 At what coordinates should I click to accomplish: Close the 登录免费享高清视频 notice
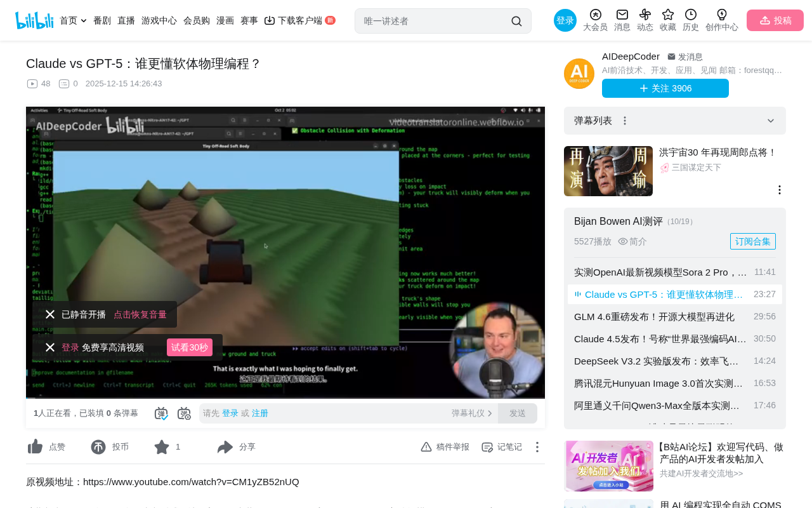pyautogui.click(x=50, y=347)
